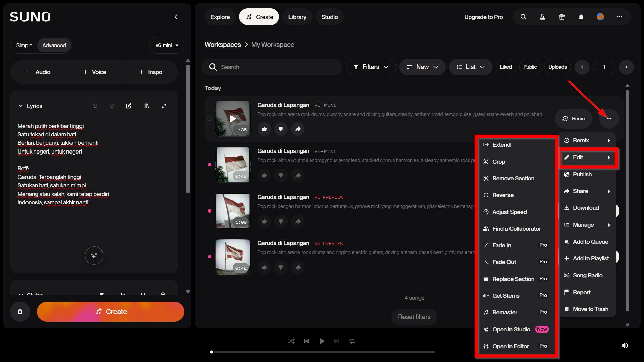Tick the first song's selection checkbox
The image size is (644, 362).
pos(210,119)
